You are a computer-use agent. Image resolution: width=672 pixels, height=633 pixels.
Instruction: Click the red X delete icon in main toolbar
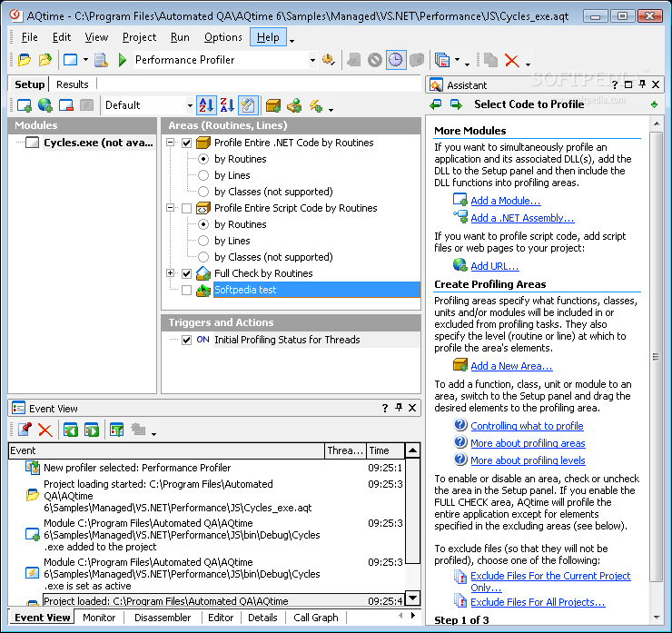click(x=511, y=61)
